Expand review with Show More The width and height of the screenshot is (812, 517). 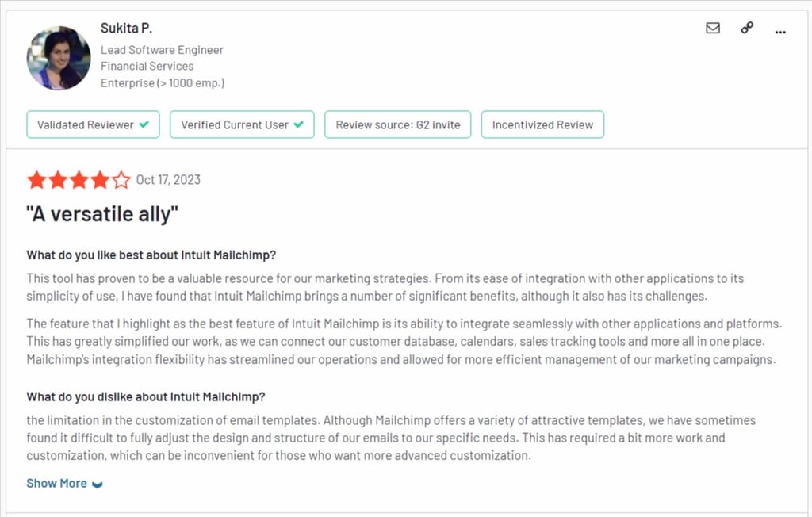point(65,484)
